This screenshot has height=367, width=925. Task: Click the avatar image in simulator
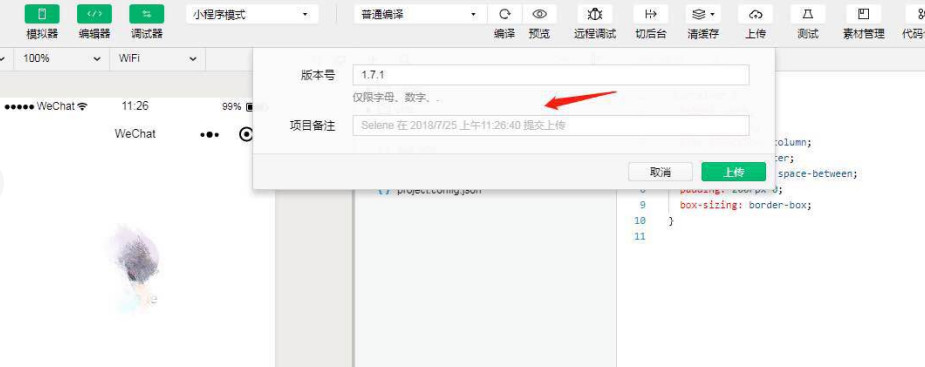point(135,268)
